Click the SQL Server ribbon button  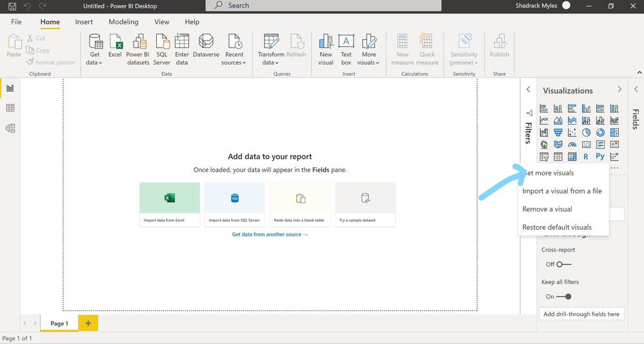(162, 49)
